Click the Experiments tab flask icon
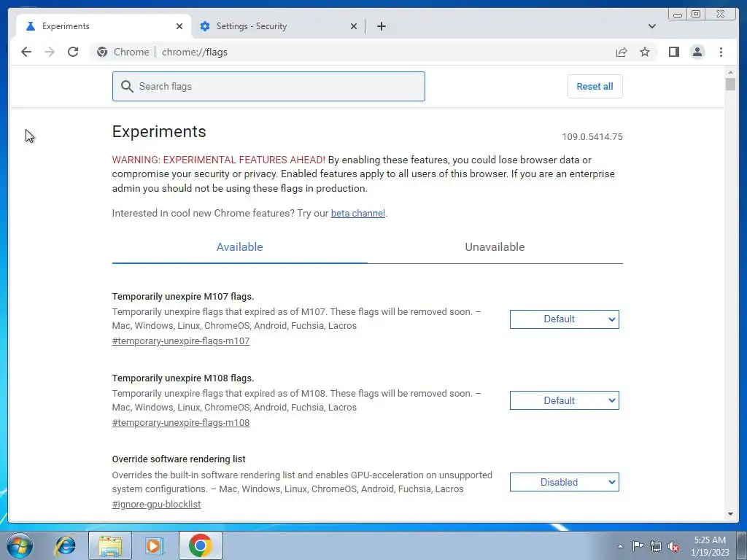The height and width of the screenshot is (560, 747). pyautogui.click(x=31, y=26)
